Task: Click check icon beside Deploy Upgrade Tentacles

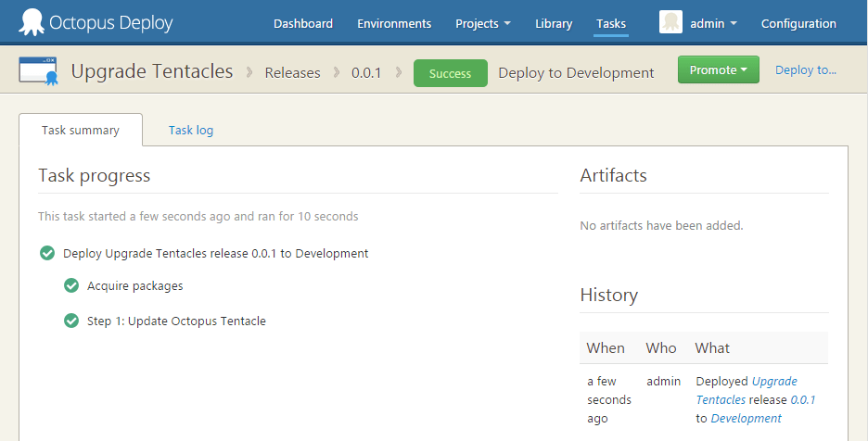Action: click(47, 253)
